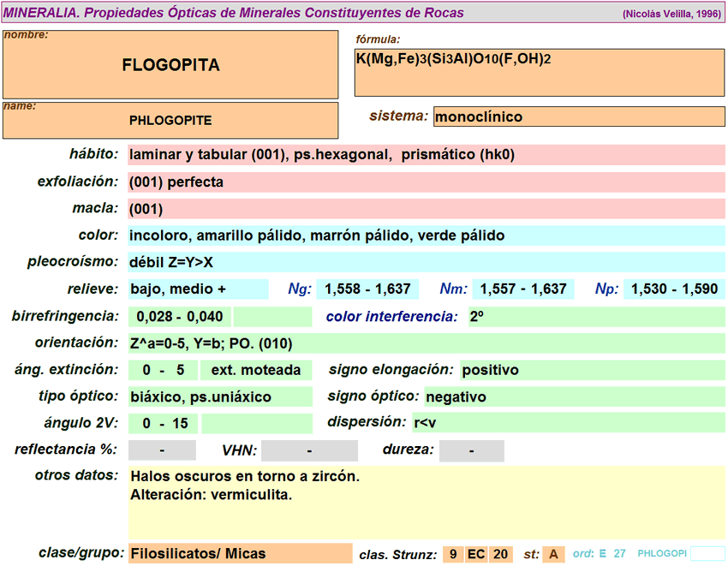
Task: Focus the birrefringencia value 0,028 - 0,040
Action: pos(180,317)
